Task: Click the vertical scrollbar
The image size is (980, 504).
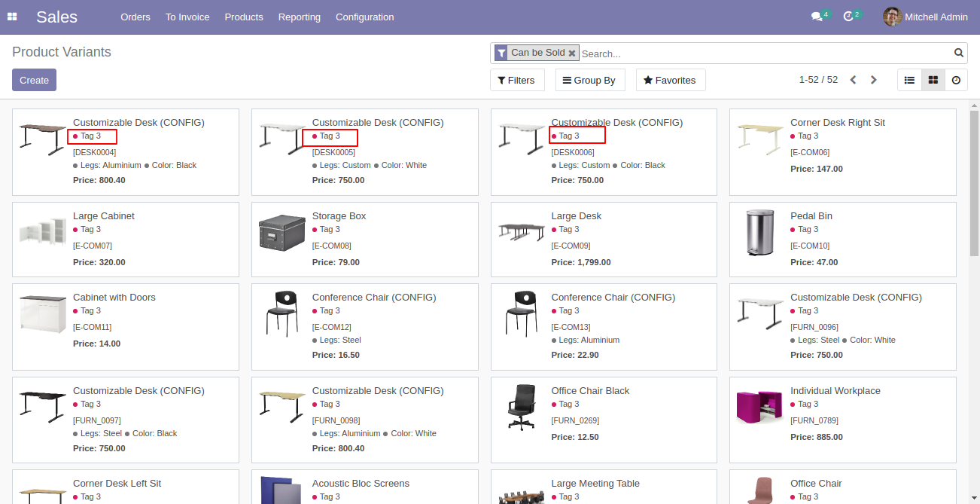Action: click(x=974, y=183)
